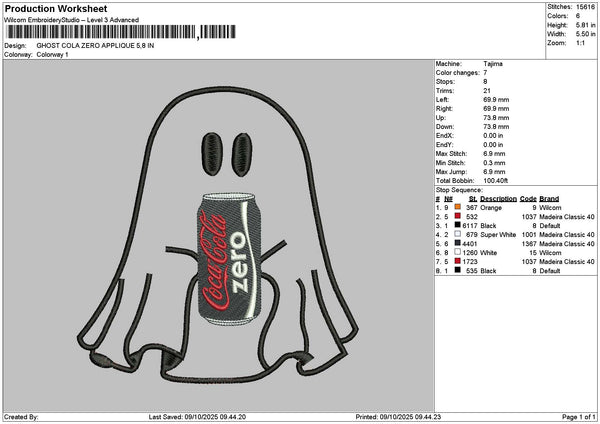Click 'Wilcom EmbroideryStudio – Level 3 Advanced' text
The width and height of the screenshot is (600, 424).
coord(72,20)
